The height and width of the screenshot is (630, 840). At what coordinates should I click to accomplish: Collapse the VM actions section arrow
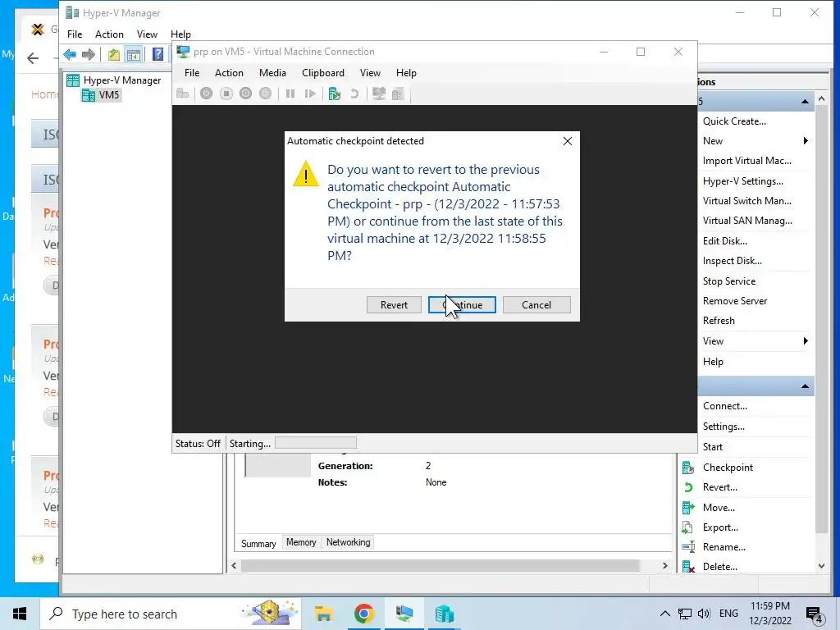[x=805, y=386]
